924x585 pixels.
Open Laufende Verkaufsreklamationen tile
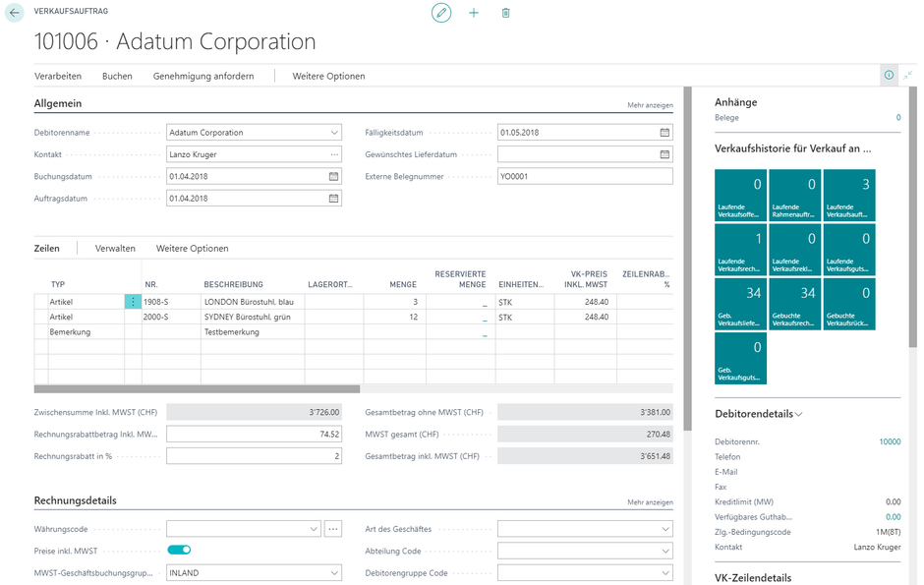coord(795,250)
